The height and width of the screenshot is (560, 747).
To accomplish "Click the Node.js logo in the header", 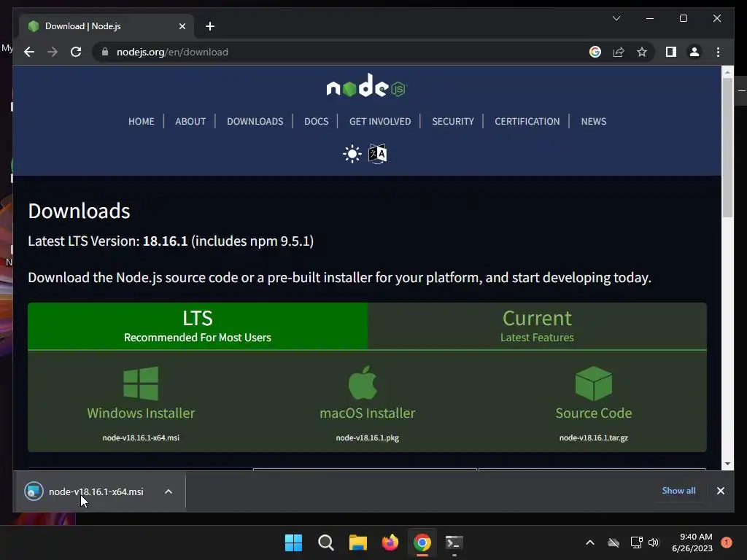I will point(366,86).
